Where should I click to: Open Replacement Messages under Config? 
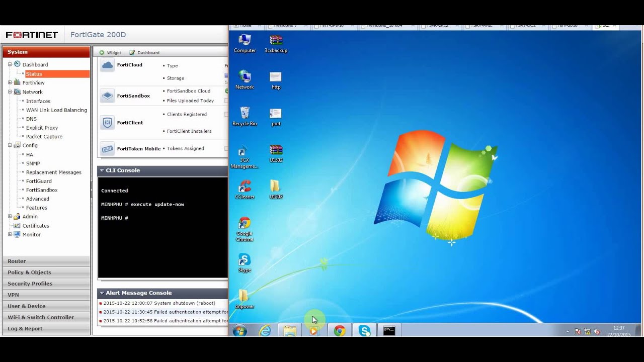click(x=53, y=172)
